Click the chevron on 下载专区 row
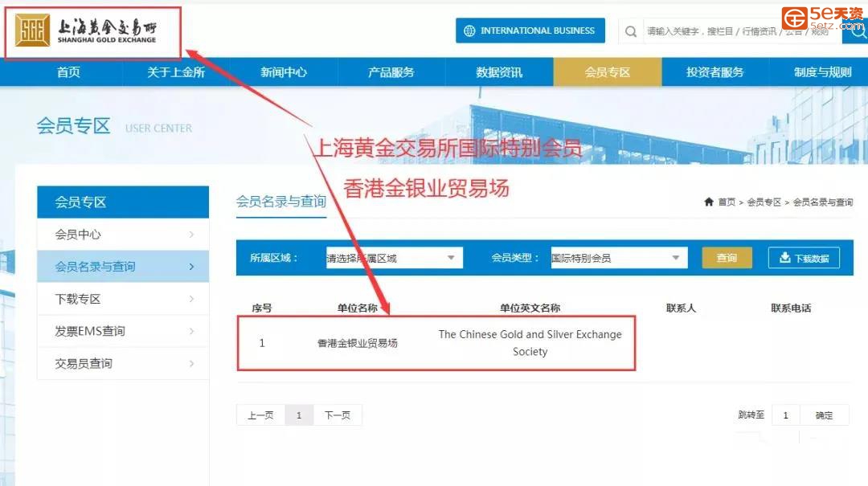 [191, 299]
